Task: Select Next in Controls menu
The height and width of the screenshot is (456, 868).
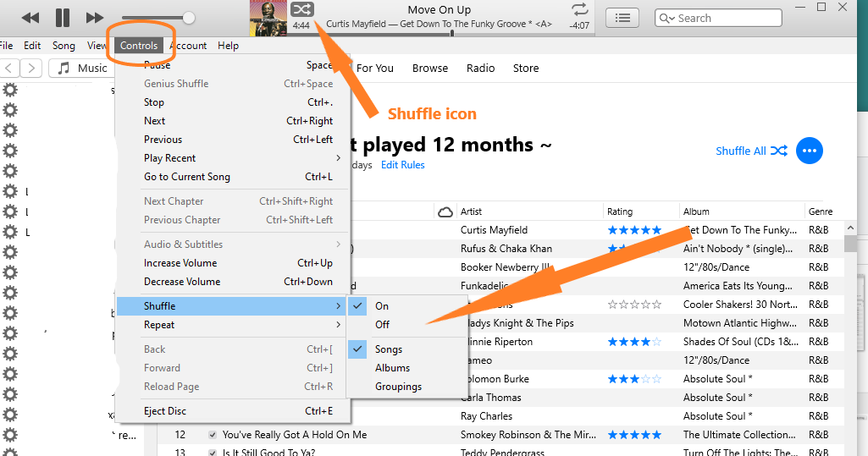Action: [x=233, y=120]
